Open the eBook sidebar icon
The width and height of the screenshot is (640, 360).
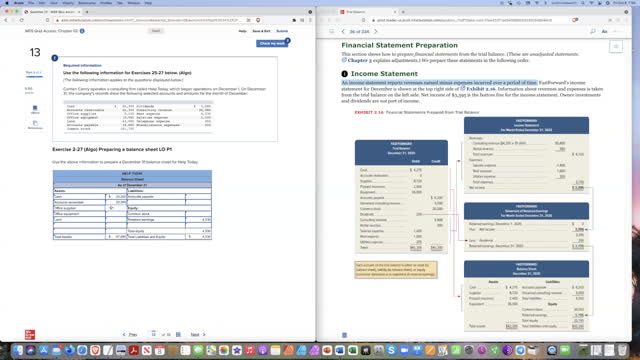(x=35, y=109)
